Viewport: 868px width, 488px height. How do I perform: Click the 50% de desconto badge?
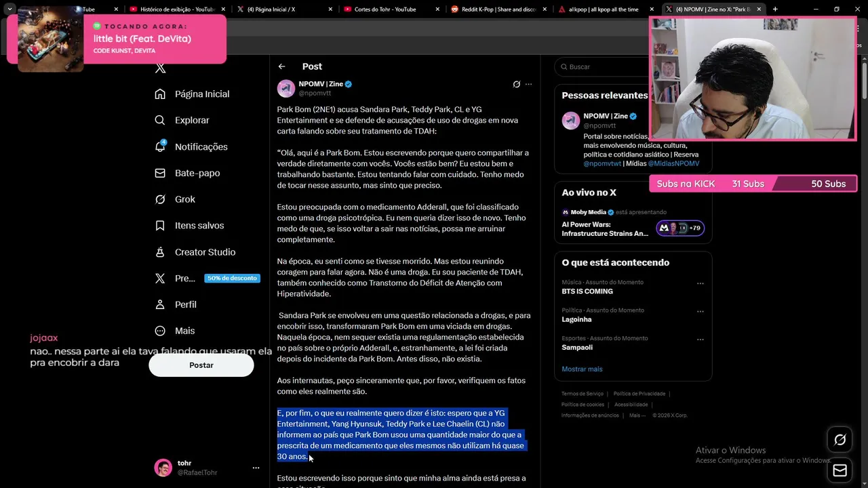232,278
